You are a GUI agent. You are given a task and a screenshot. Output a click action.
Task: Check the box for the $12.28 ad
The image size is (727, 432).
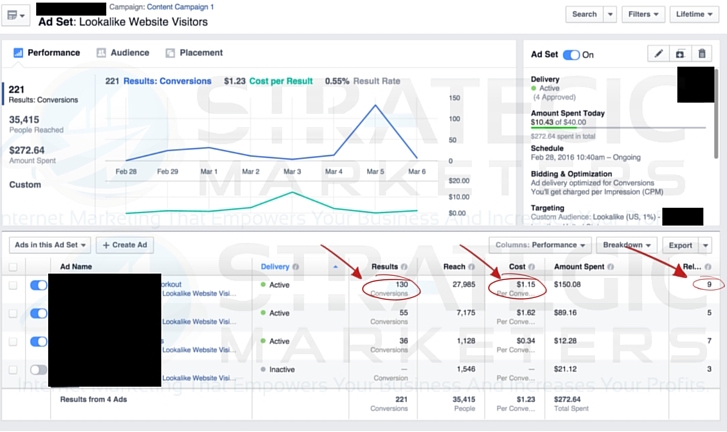tap(13, 342)
